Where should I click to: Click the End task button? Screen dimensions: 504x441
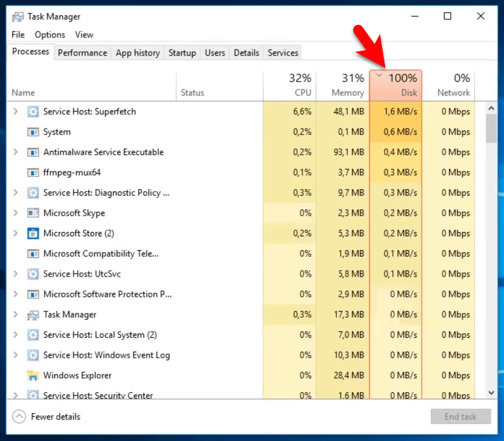[461, 417]
